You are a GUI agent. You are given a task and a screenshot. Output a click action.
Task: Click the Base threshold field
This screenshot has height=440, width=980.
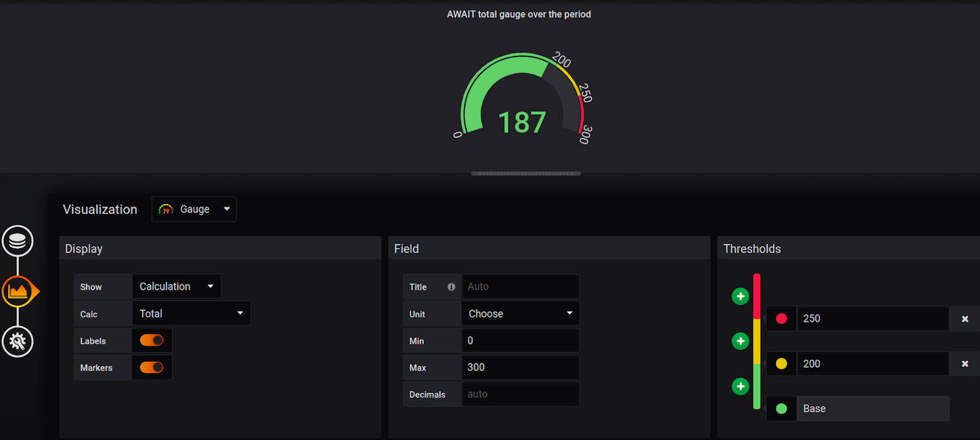pyautogui.click(x=873, y=409)
